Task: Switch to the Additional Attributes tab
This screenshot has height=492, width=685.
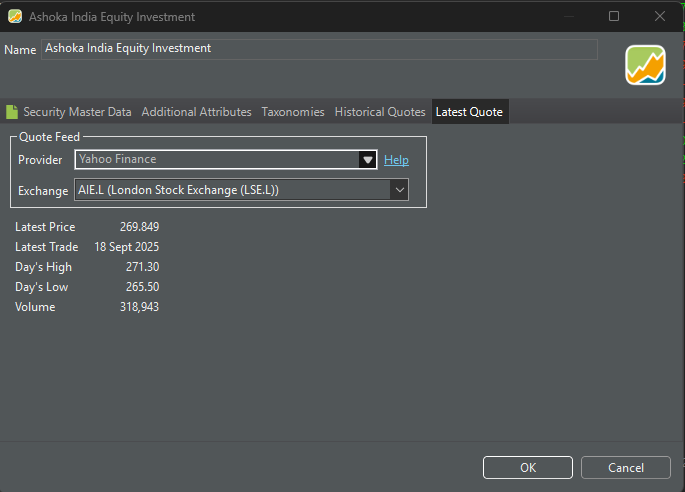Action: pyautogui.click(x=196, y=112)
